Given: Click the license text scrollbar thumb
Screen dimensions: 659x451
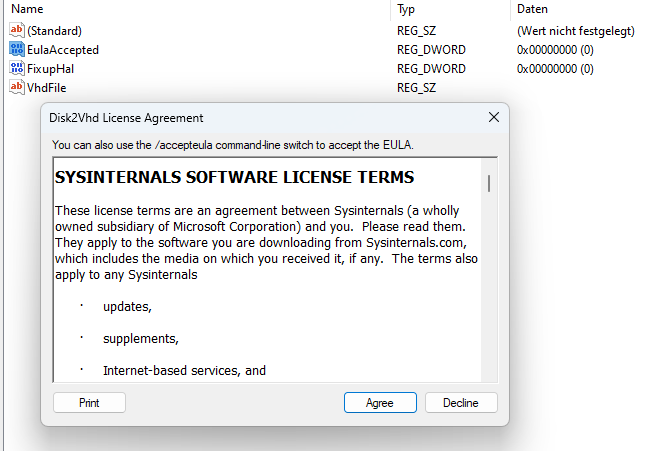Looking at the screenshot, I should click(489, 184).
